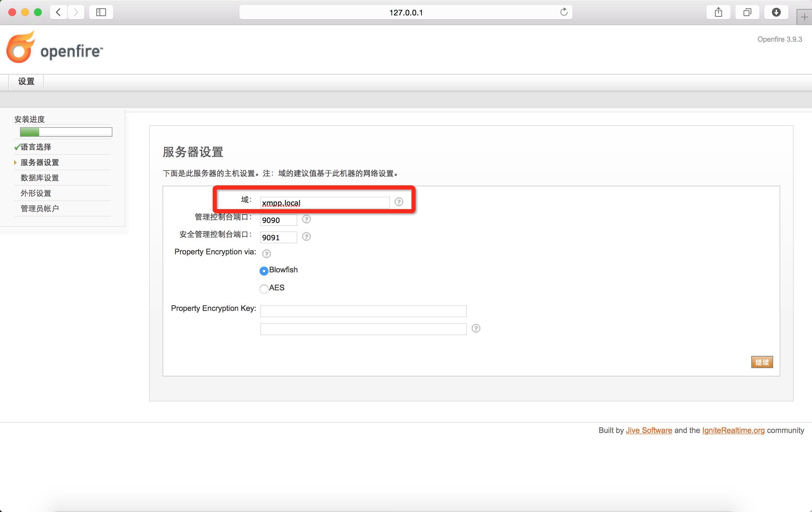Add a new tab with the plus button
The width and height of the screenshot is (812, 512).
[x=805, y=17]
